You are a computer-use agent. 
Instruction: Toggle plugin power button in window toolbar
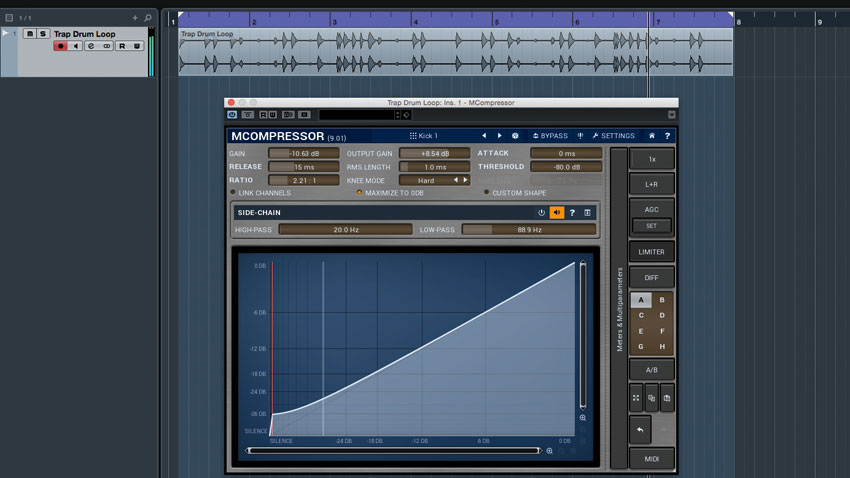[x=232, y=115]
